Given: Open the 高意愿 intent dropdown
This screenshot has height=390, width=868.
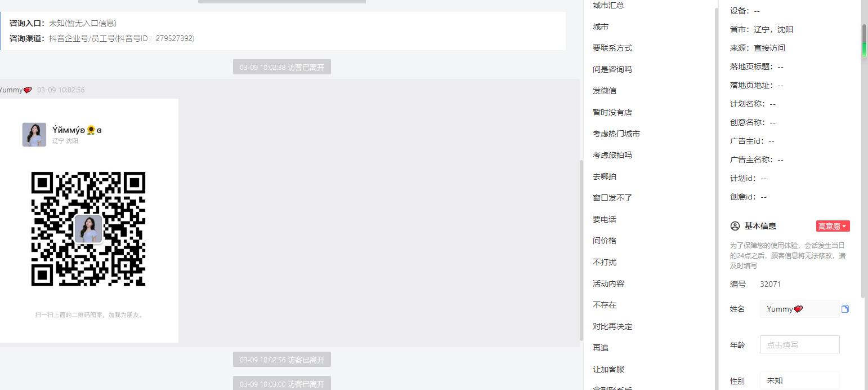Looking at the screenshot, I should [x=833, y=226].
